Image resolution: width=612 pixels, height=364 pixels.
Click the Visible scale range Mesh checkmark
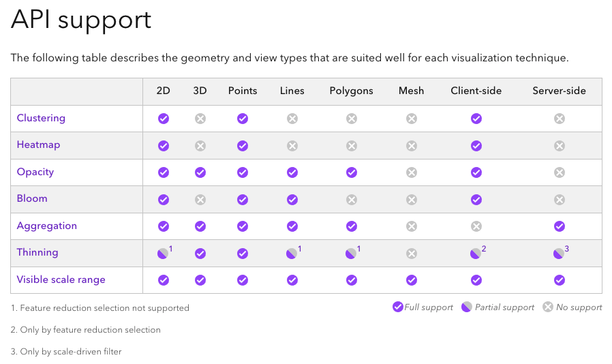[x=412, y=280]
